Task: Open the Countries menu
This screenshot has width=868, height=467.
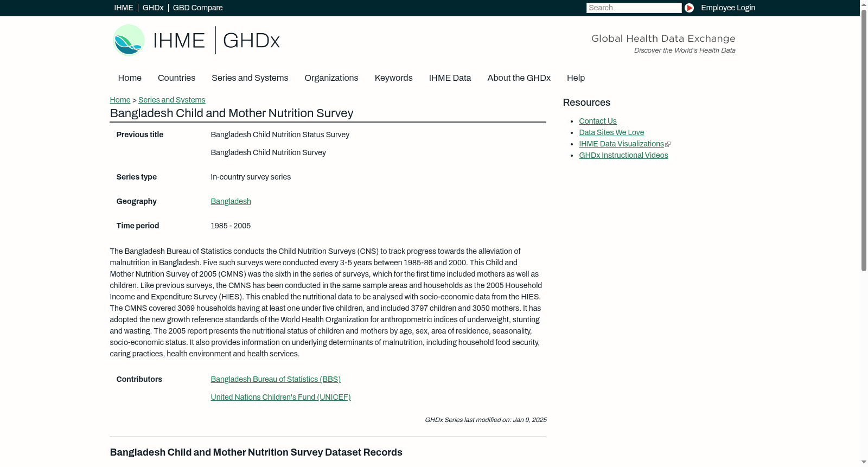Action: (x=176, y=78)
